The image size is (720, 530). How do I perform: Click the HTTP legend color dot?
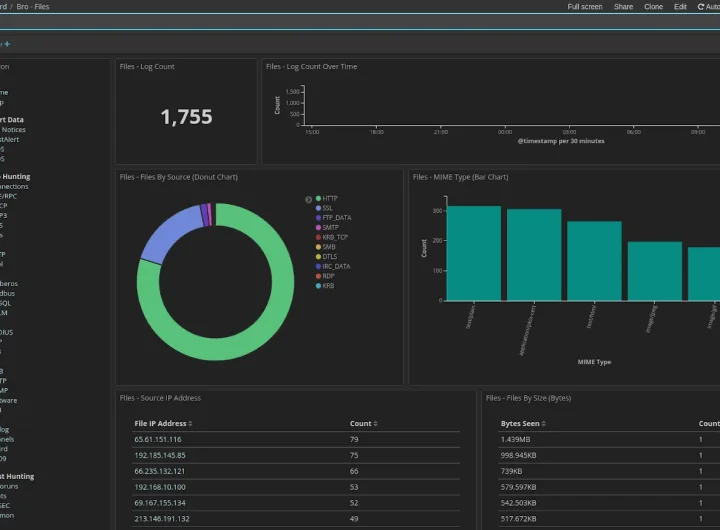coord(318,199)
